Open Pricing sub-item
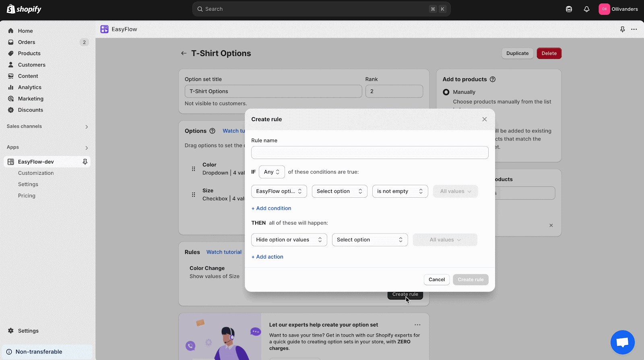Viewport: 644px width, 360px height. (x=27, y=196)
